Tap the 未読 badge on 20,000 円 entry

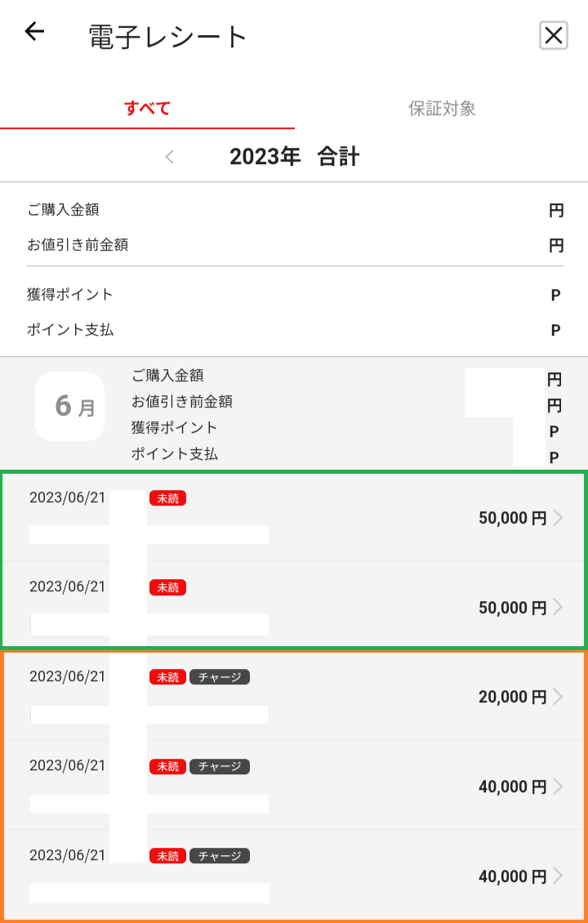167,677
